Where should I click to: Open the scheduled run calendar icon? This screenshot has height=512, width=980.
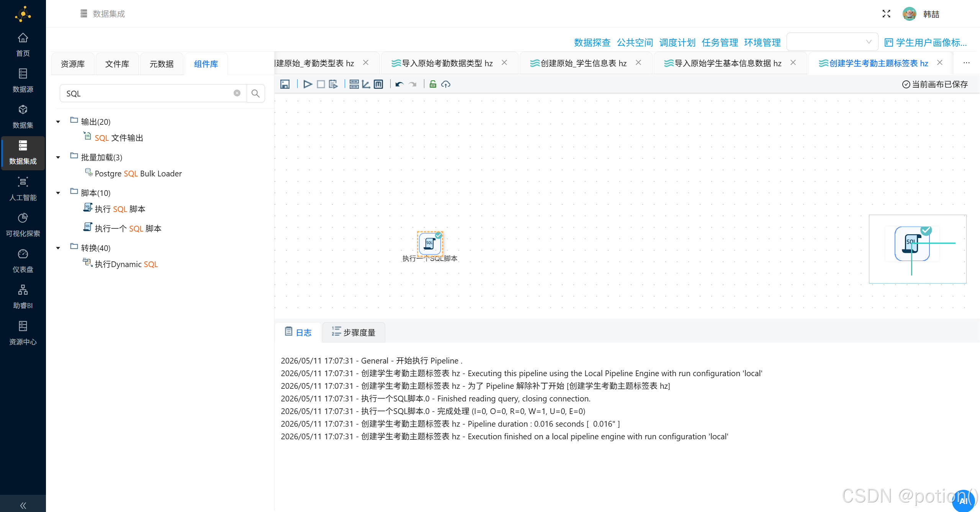click(x=333, y=84)
